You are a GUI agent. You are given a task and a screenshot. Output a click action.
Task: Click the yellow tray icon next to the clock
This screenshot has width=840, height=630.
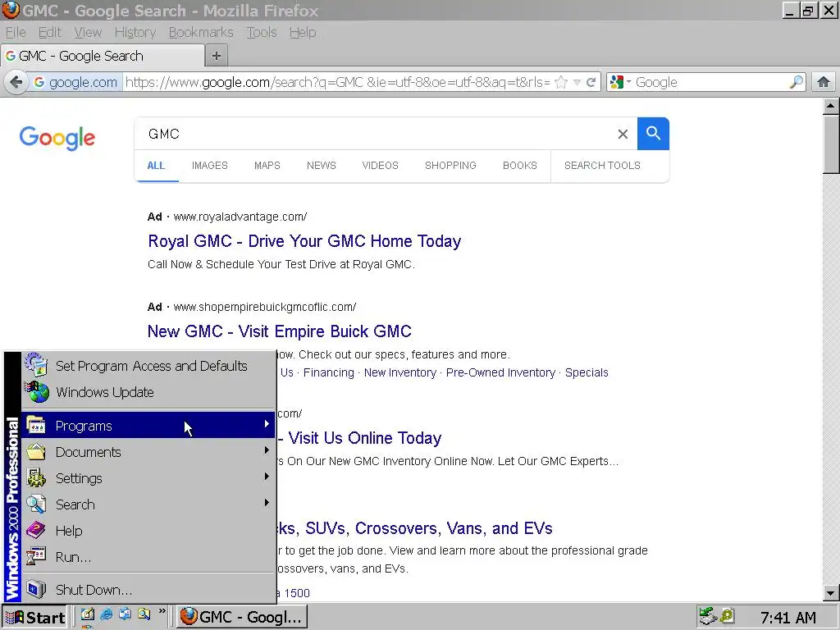tap(727, 616)
